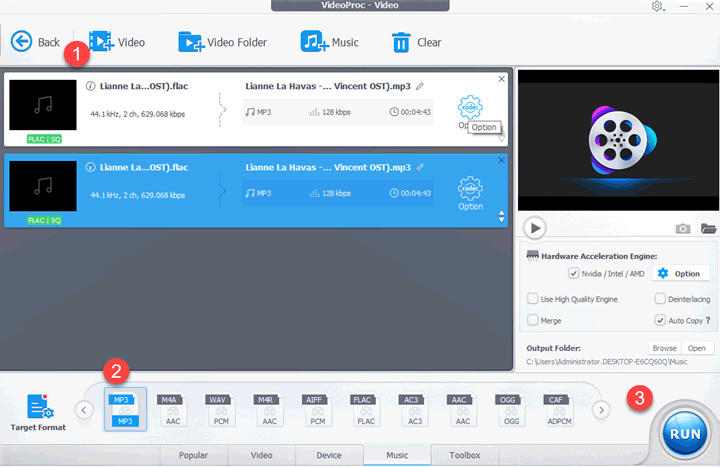Screen dimensions: 720x467
Task: Open the Auto Copy help question mark
Action: pos(708,320)
